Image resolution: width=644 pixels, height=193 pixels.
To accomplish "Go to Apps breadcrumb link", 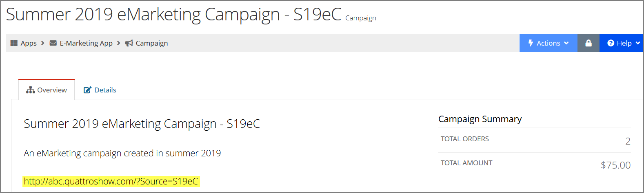I will coord(29,43).
